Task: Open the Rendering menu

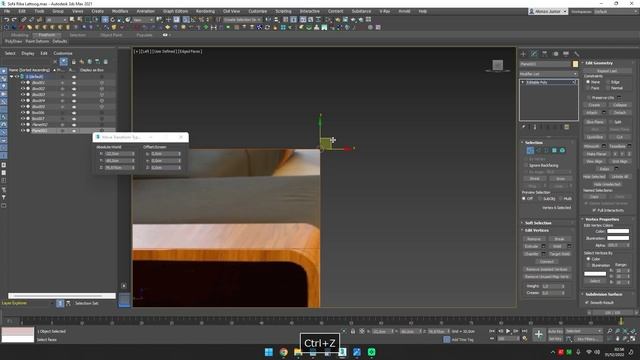Action: [205, 11]
